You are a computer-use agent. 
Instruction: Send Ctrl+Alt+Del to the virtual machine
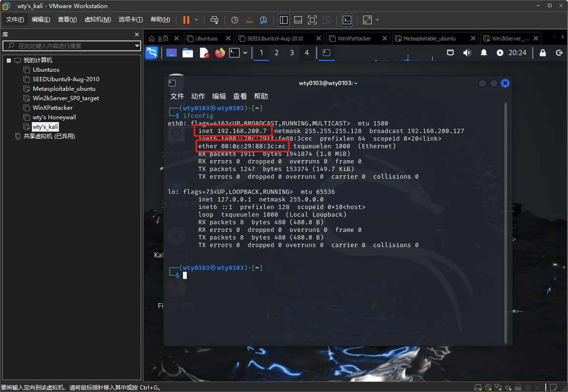pyautogui.click(x=214, y=20)
